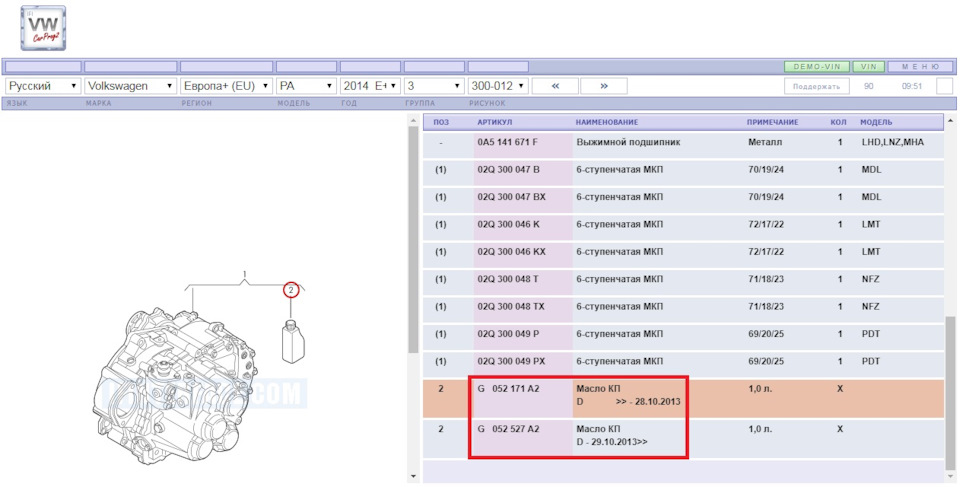Click the Выжимной подшипник name cell
The height and width of the screenshot is (487, 960).
tap(628, 142)
